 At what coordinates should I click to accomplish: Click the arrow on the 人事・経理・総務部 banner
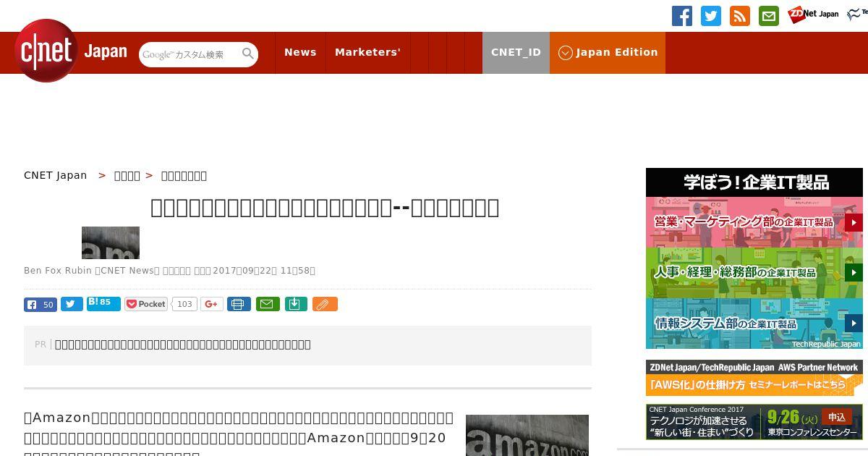[854, 273]
